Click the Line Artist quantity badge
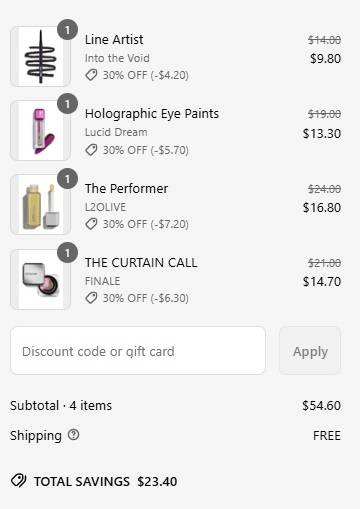 pyautogui.click(x=68, y=30)
